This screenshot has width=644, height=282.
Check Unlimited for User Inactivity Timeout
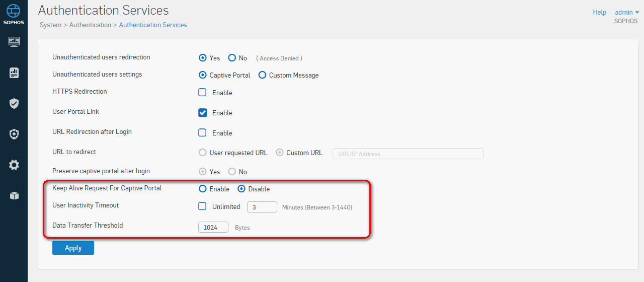202,206
